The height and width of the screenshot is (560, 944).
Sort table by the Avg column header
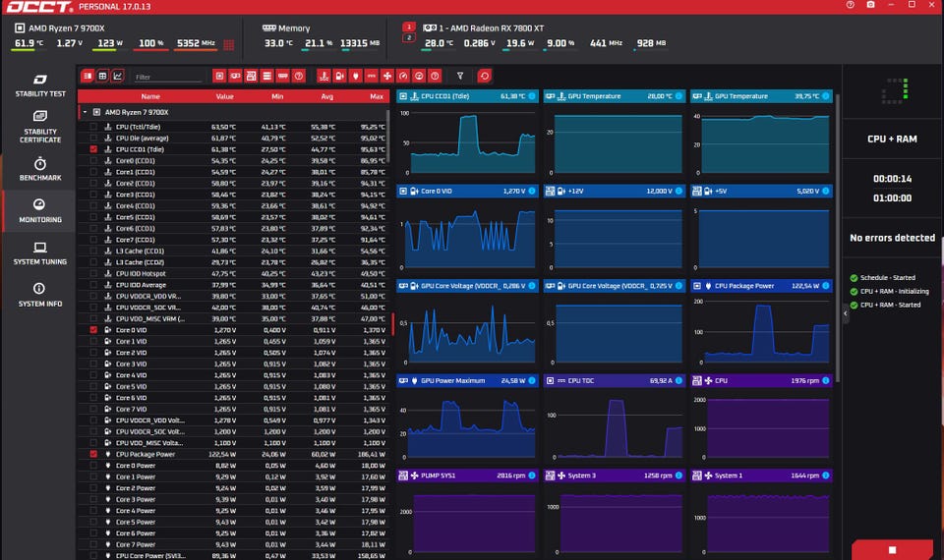[326, 96]
